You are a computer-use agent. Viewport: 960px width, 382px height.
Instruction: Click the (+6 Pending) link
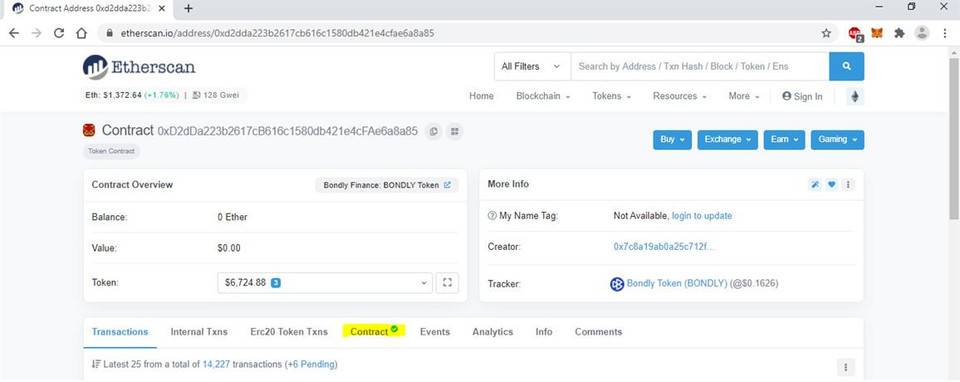coord(311,364)
